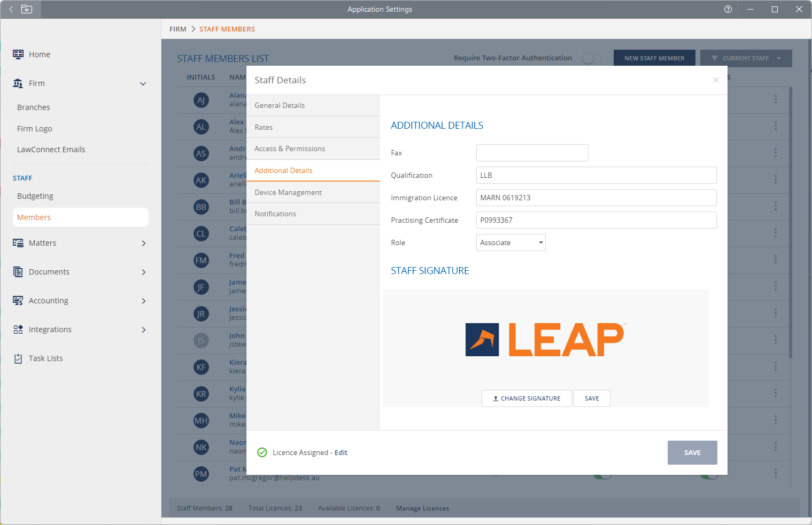
Task: Click the KF initials avatar
Action: pyautogui.click(x=201, y=367)
